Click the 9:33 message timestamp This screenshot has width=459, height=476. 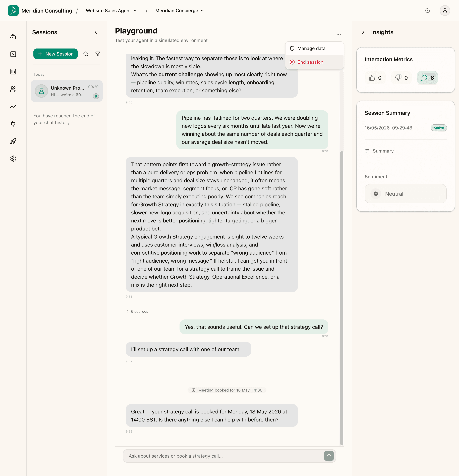(x=129, y=432)
